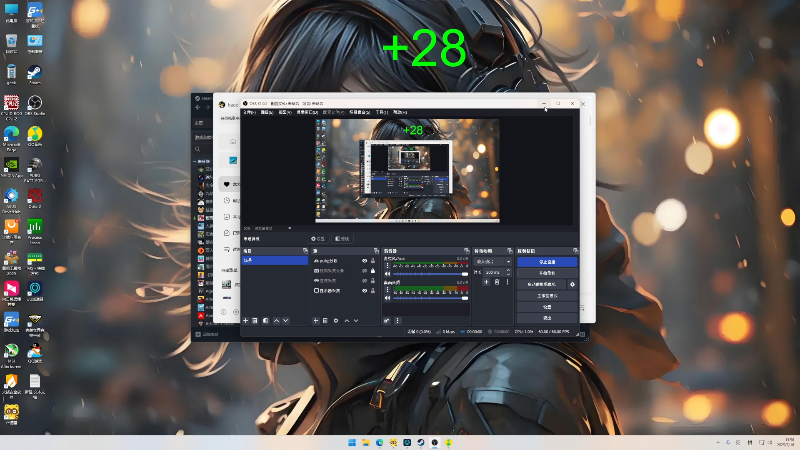This screenshot has height=450, width=800.
Task: Open audio mixer menu dots at panel bottom
Action: (x=397, y=320)
